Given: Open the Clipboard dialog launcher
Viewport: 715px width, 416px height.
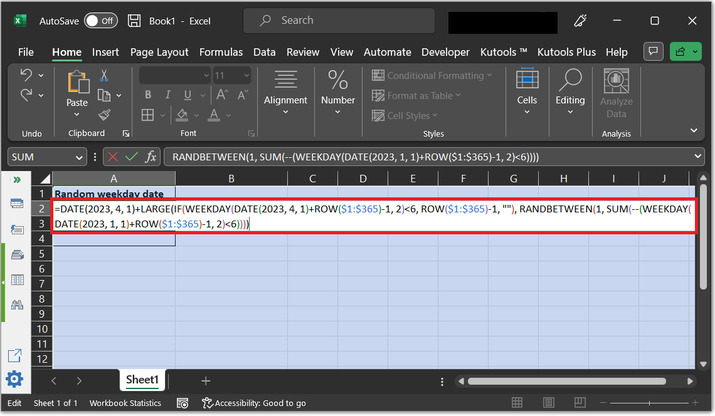Looking at the screenshot, I should pyautogui.click(x=126, y=133).
